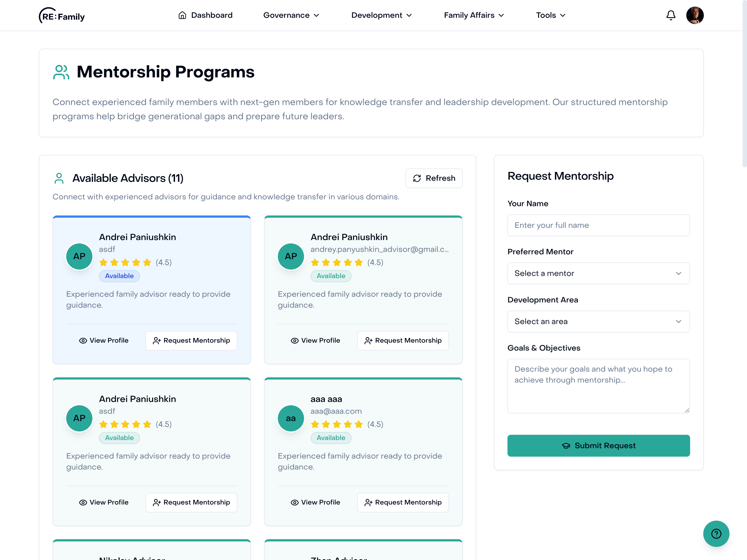Click the home icon beside Dashboard
The image size is (747, 560).
point(182,15)
